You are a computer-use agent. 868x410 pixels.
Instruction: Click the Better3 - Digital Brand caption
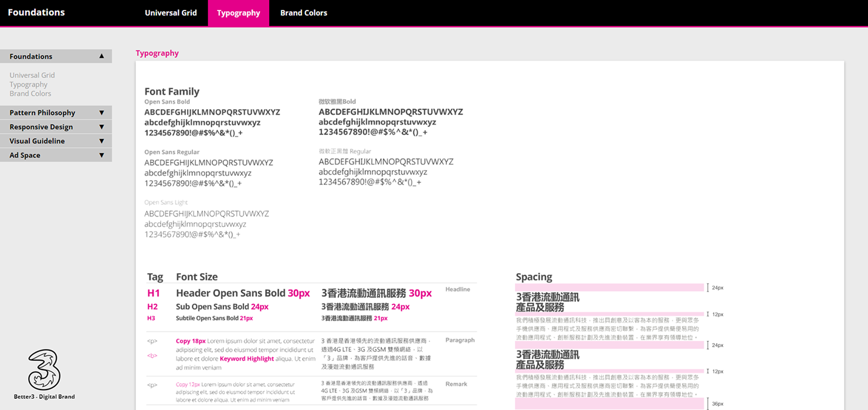[x=45, y=397]
